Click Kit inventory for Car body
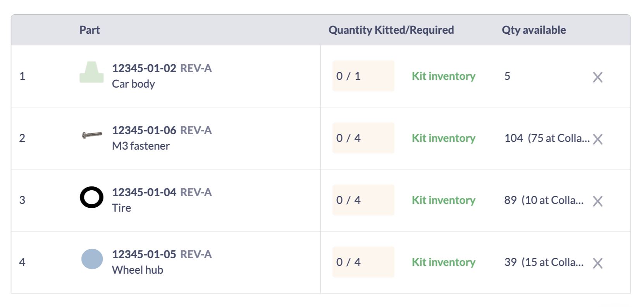Viewport: 644px width, 307px height. pyautogui.click(x=443, y=76)
